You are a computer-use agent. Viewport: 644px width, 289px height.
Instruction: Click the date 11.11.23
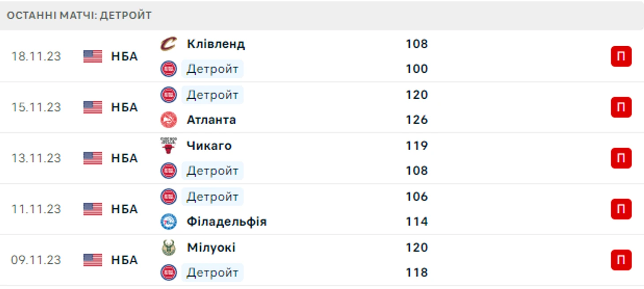click(36, 209)
